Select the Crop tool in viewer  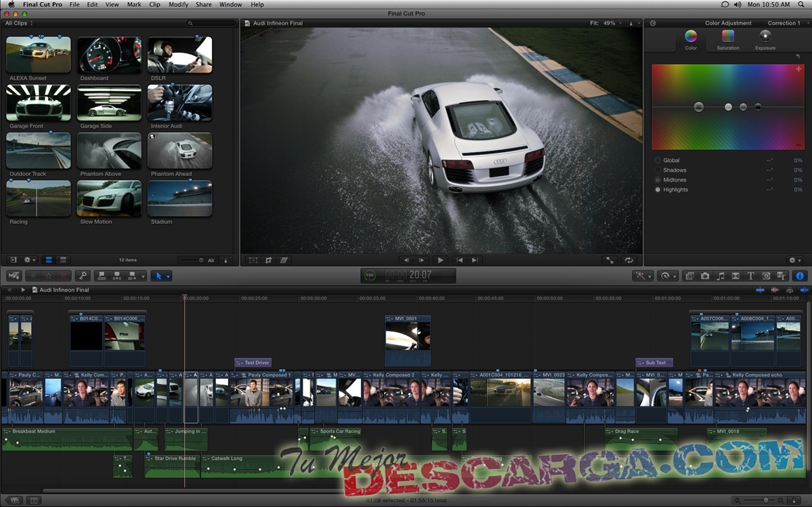click(x=268, y=261)
